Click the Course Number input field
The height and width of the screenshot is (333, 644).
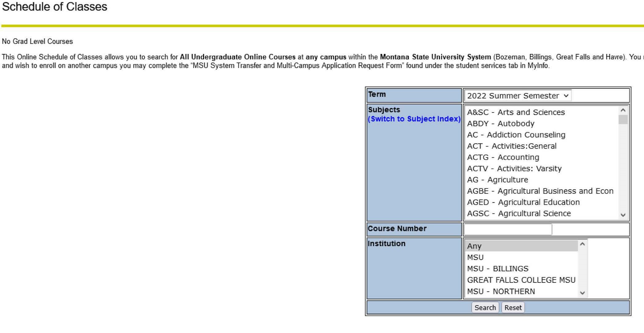point(509,228)
